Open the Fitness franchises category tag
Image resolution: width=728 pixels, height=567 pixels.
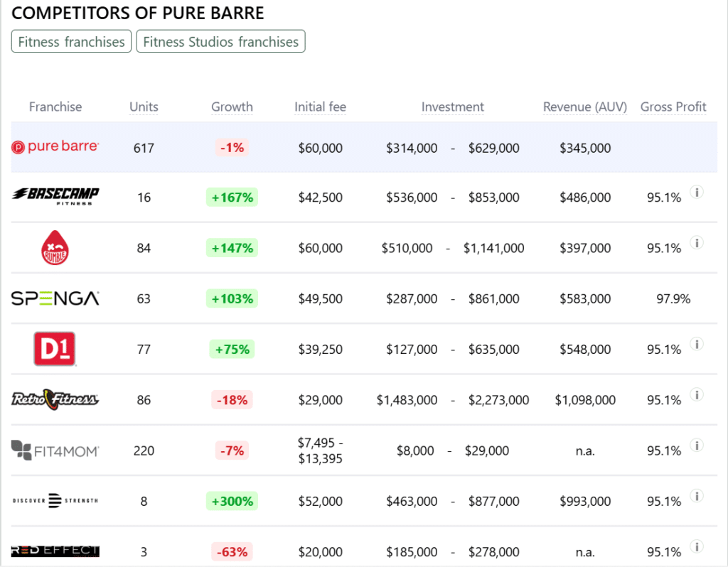coord(72,41)
